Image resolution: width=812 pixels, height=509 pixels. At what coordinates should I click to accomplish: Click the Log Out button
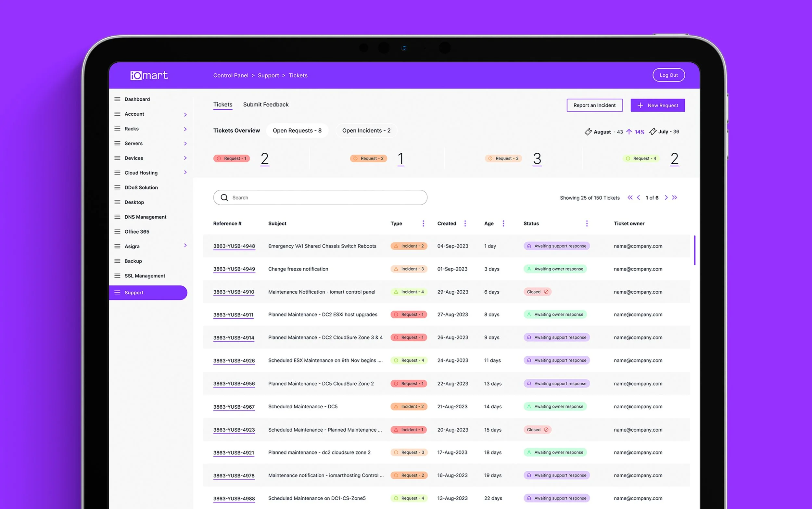coord(669,75)
